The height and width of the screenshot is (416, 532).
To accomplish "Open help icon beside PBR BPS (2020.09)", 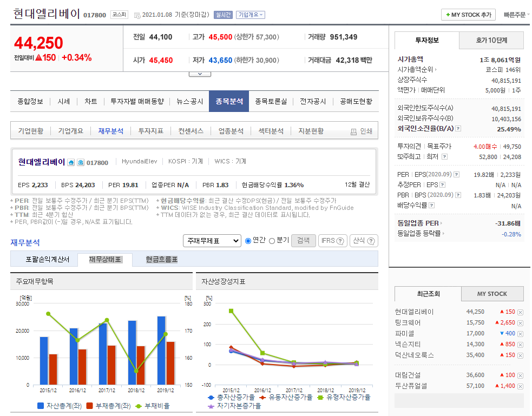I will pos(458,195).
